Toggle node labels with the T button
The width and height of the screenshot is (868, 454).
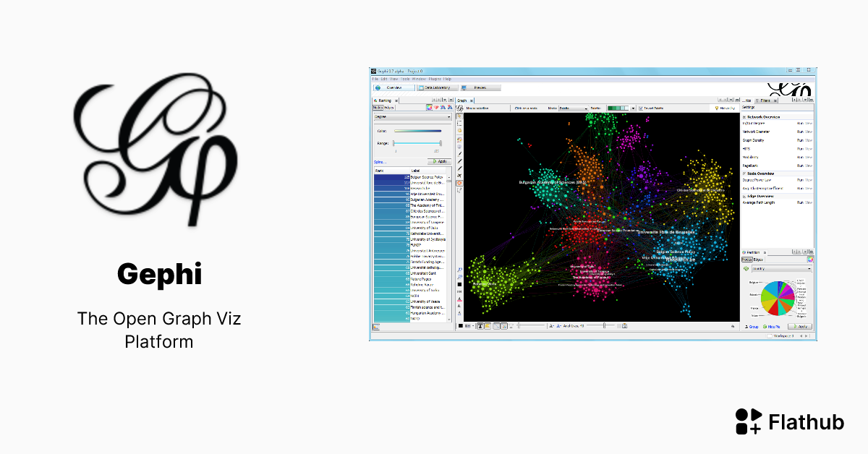480,325
